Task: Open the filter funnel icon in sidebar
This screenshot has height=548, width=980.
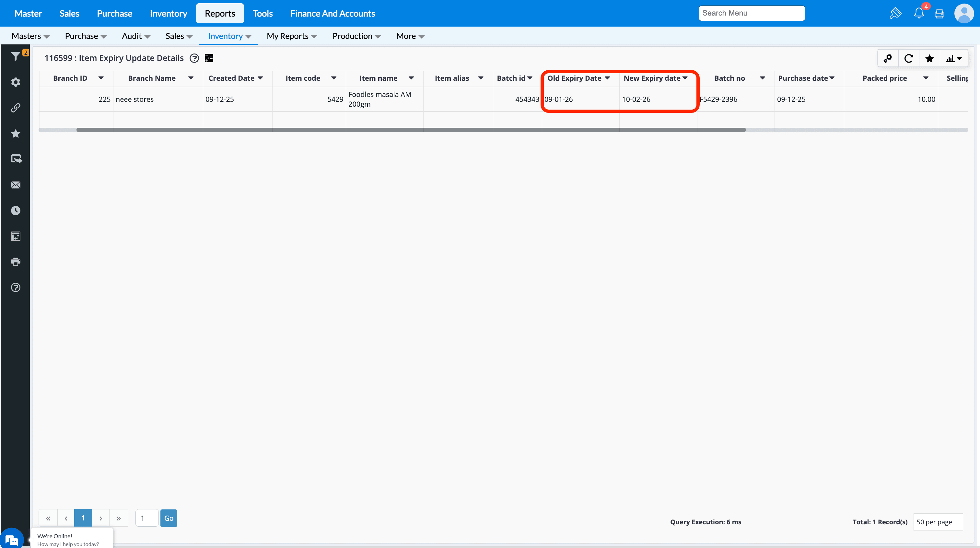Action: tap(15, 56)
